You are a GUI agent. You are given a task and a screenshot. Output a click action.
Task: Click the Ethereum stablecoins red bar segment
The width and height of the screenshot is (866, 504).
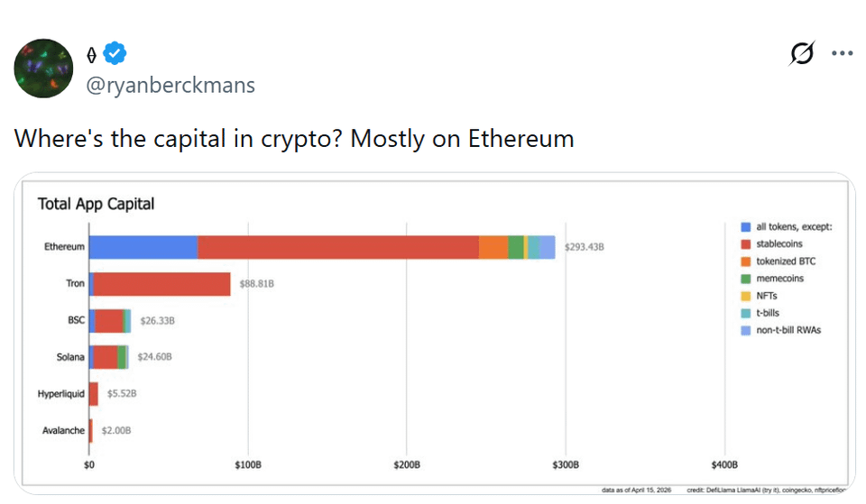click(338, 247)
